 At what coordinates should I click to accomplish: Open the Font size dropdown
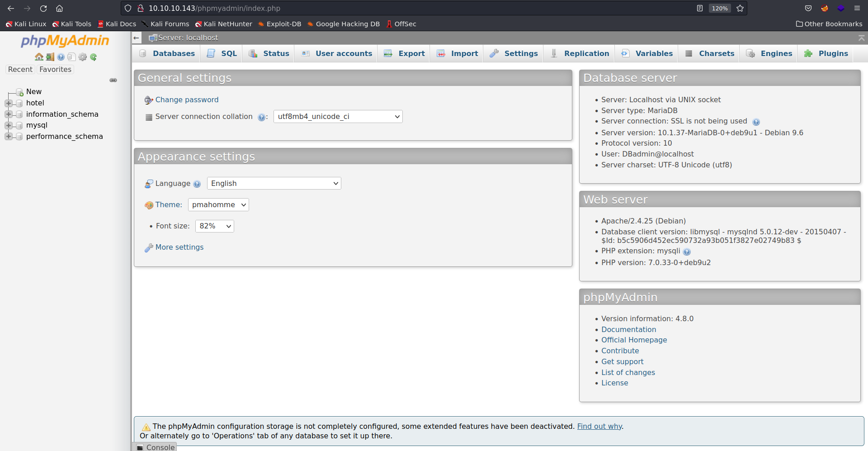215,226
